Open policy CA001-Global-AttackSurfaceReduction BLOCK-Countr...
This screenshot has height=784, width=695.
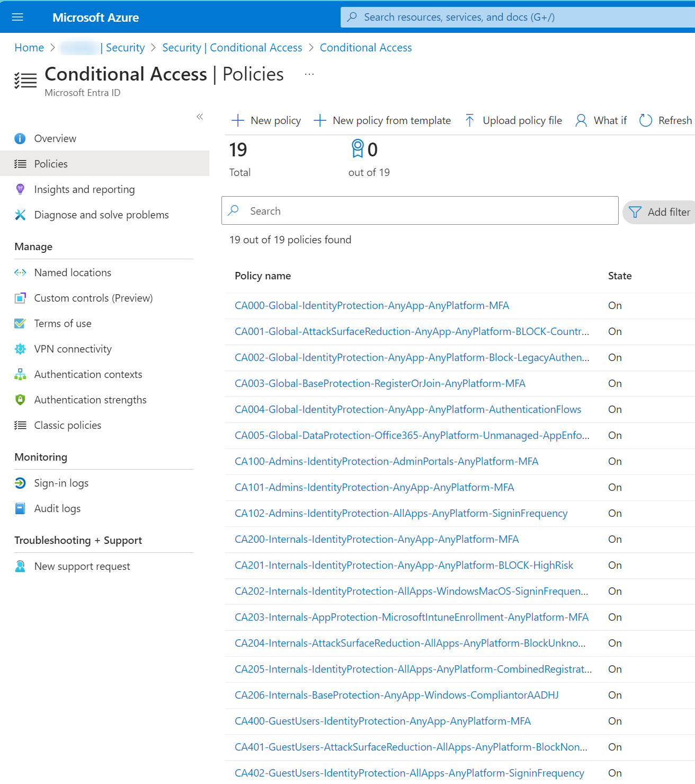click(412, 331)
